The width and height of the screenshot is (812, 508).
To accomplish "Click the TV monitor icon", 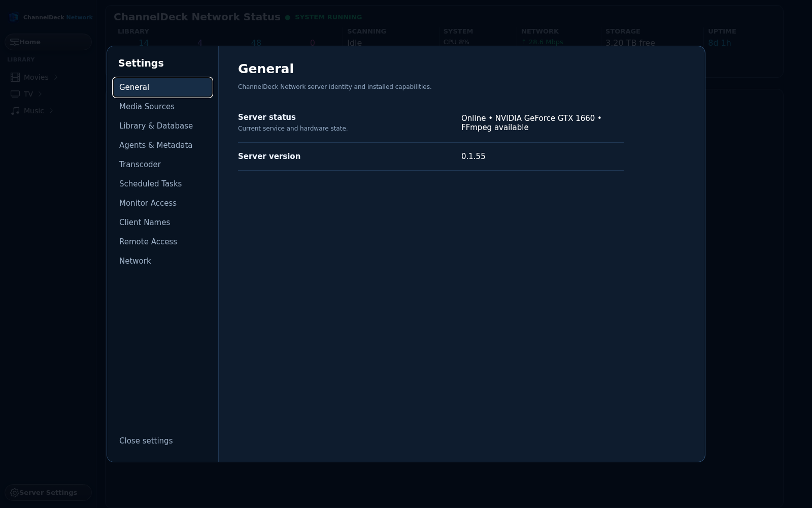I will click(x=15, y=94).
